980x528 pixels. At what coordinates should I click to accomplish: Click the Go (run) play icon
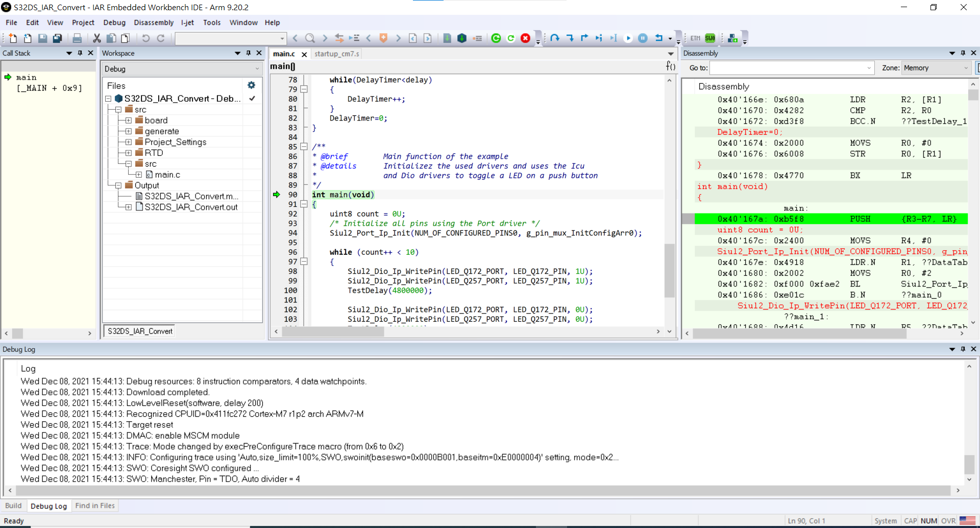[628, 38]
